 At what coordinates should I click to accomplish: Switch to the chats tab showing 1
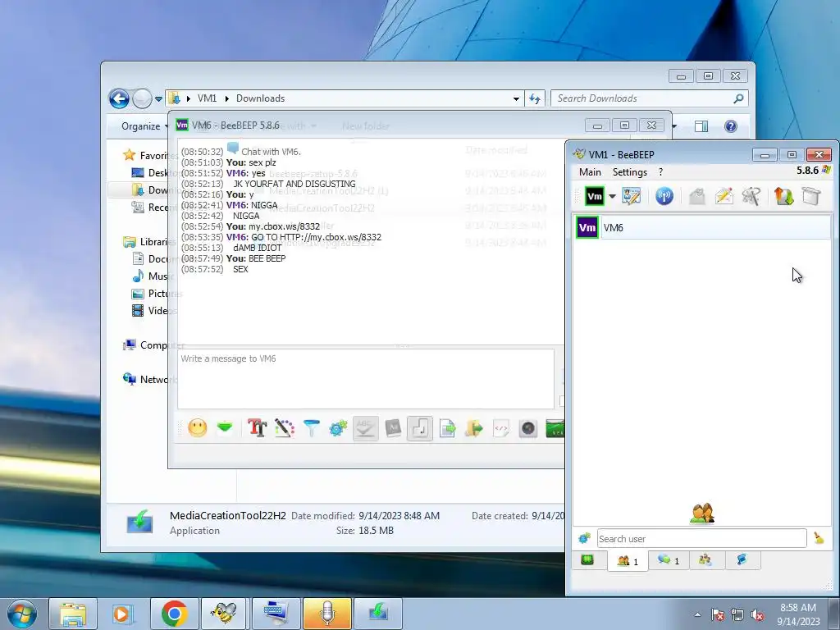(668, 560)
